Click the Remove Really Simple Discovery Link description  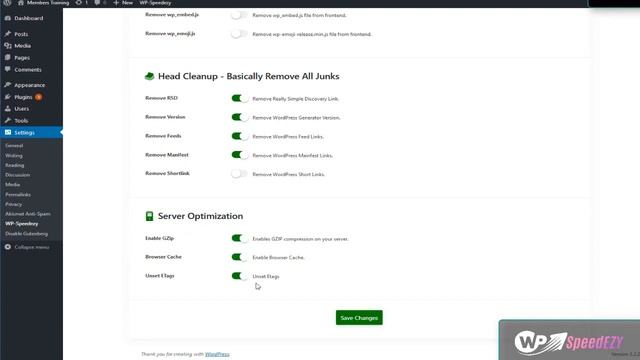[296, 99]
